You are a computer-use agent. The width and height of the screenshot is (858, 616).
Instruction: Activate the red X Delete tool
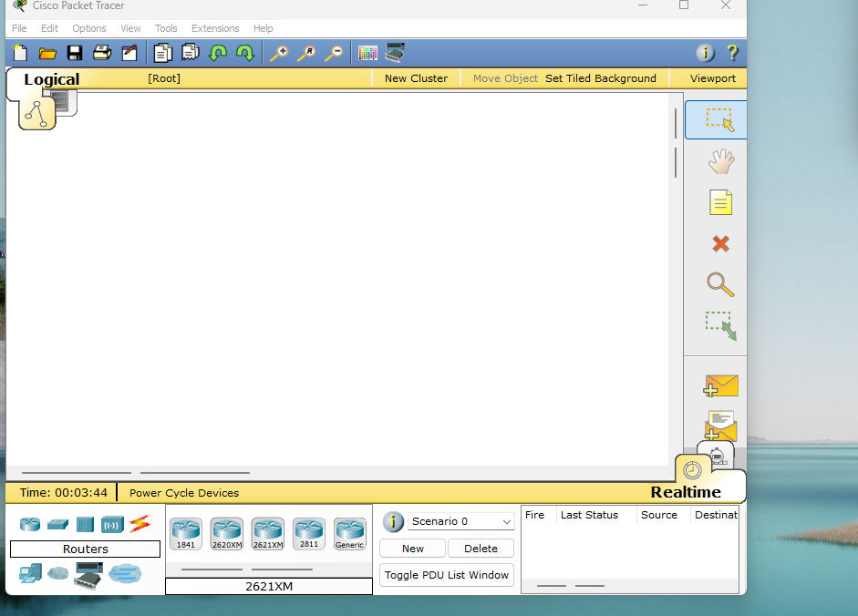[x=720, y=243]
